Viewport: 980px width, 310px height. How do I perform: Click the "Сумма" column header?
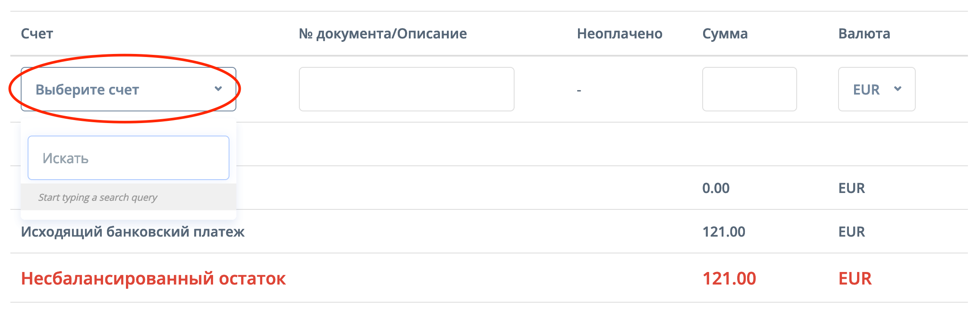pos(725,34)
